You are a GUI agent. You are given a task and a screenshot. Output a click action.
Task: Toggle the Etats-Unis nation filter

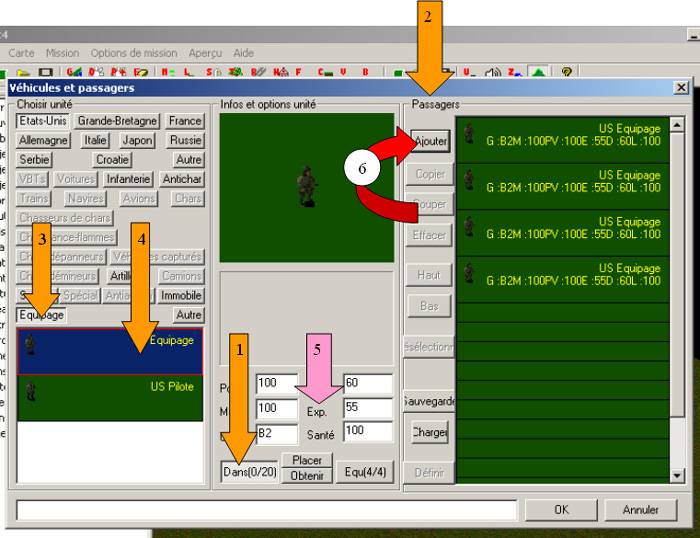(x=42, y=121)
